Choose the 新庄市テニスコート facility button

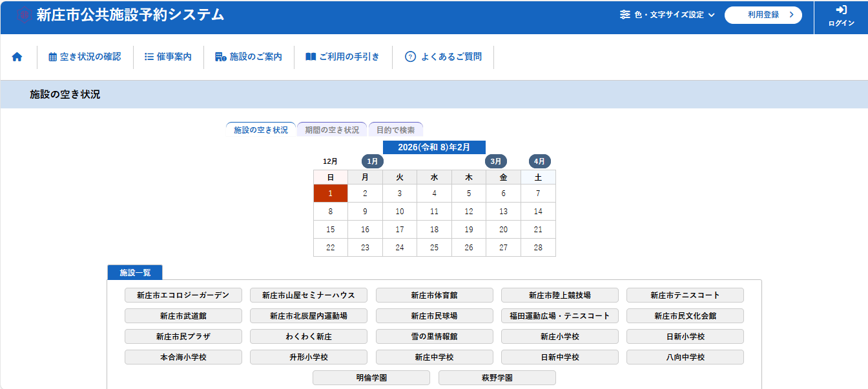pyautogui.click(x=685, y=295)
